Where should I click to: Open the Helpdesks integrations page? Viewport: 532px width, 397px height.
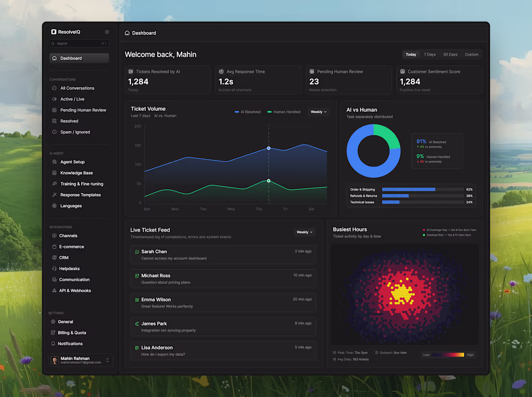point(71,268)
